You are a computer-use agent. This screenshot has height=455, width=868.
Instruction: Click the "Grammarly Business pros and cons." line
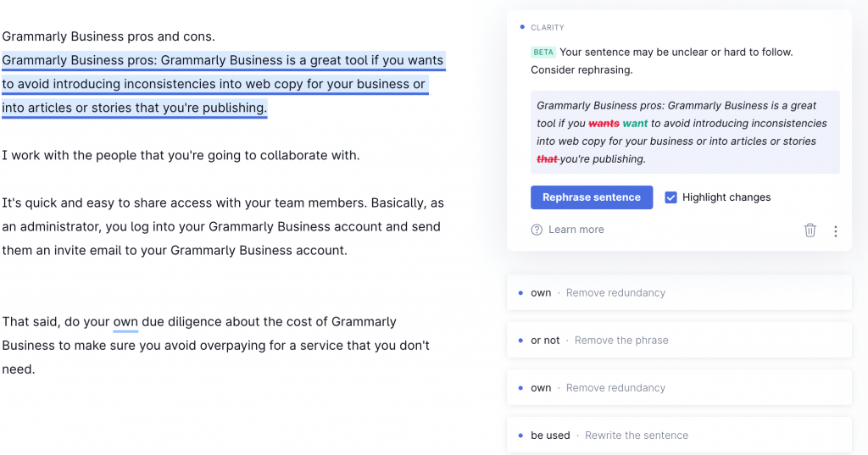[108, 36]
